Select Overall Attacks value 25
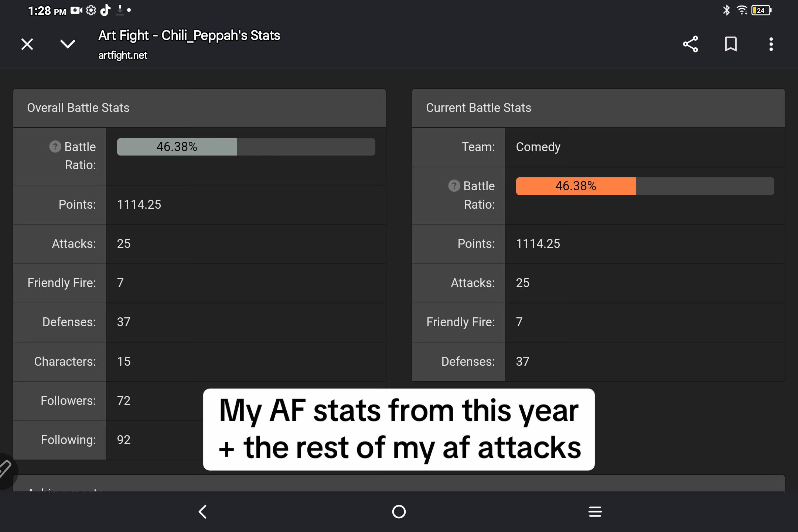 click(x=124, y=244)
